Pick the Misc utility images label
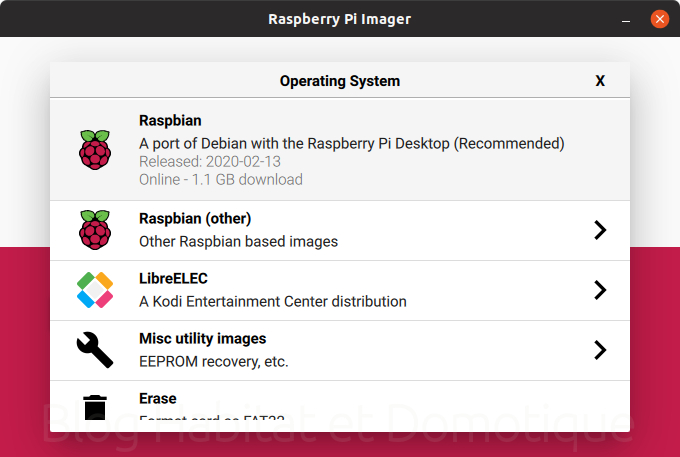 tap(202, 339)
